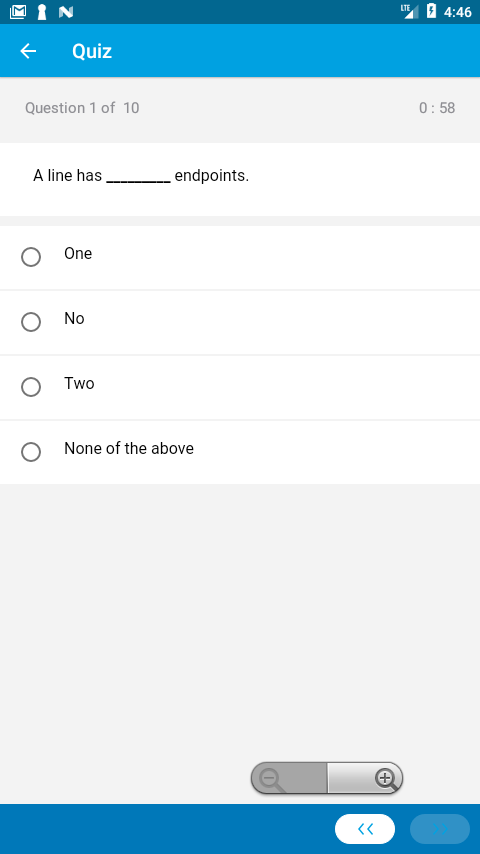Tap the 'Question 1 of 10' progress label
Screen dimensions: 480x854
click(82, 108)
